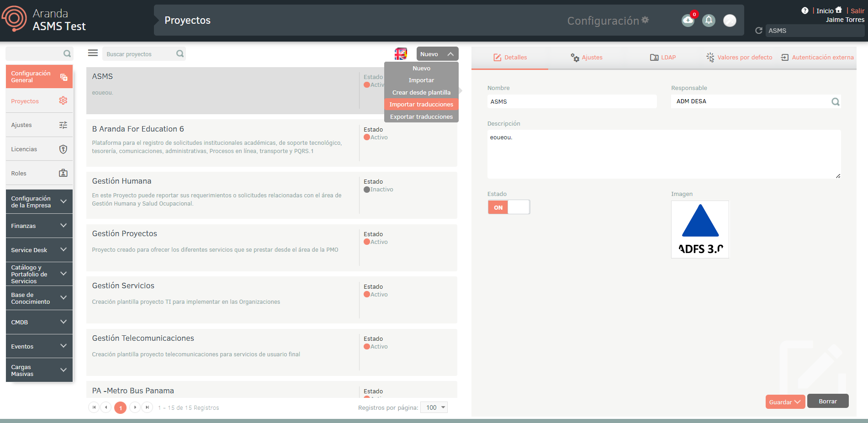Go to previous page pagination icon
Viewport: 868px width, 423px height.
click(x=106, y=407)
